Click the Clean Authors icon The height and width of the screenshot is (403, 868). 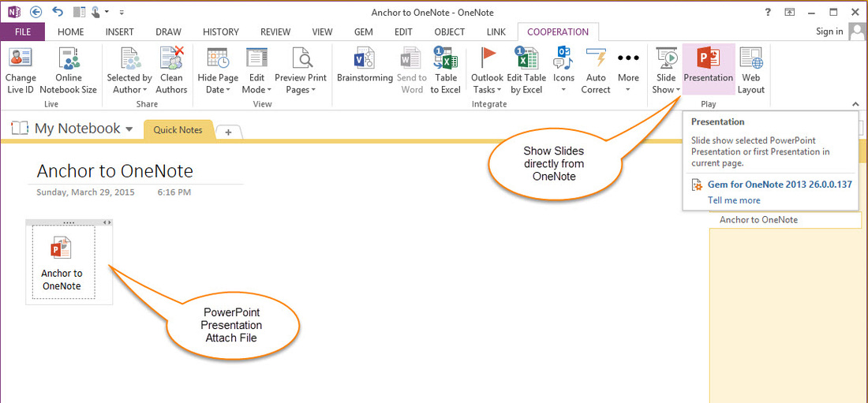coord(171,58)
